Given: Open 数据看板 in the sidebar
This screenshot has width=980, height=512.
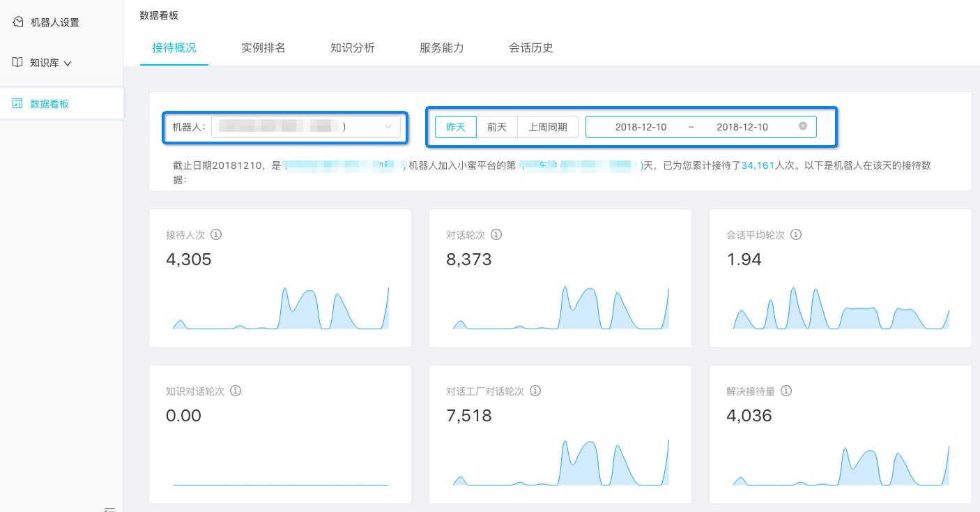Looking at the screenshot, I should 61,104.
